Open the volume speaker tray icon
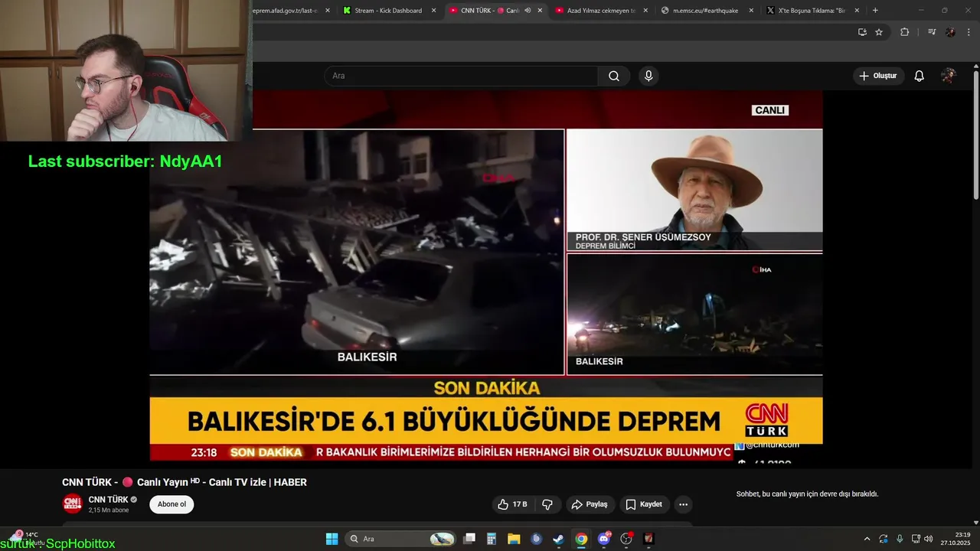980x551 pixels. (928, 539)
